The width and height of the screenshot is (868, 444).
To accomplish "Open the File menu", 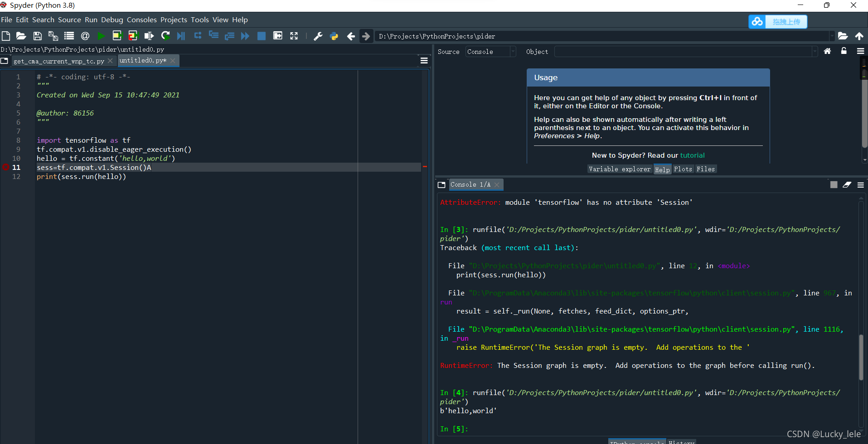I will point(6,19).
